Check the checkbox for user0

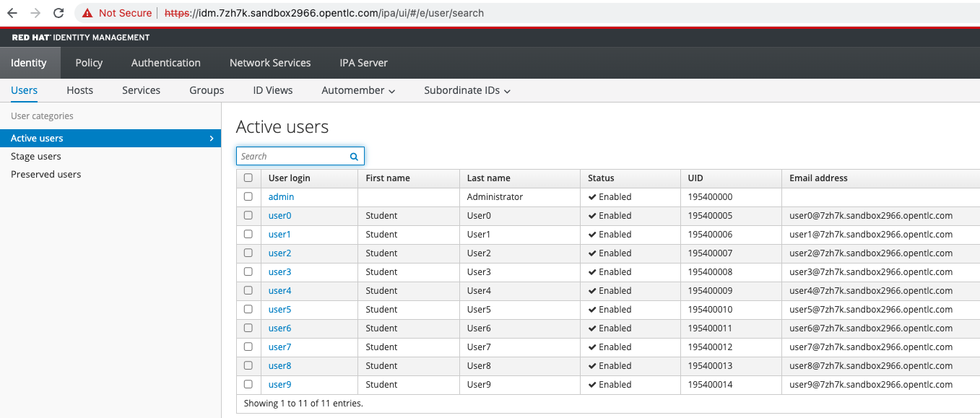coord(248,215)
